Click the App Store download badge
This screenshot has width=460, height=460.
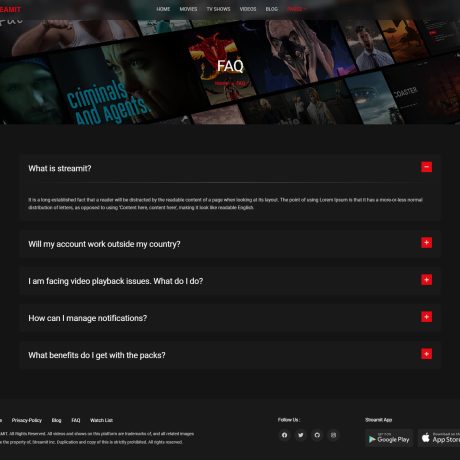[439, 438]
